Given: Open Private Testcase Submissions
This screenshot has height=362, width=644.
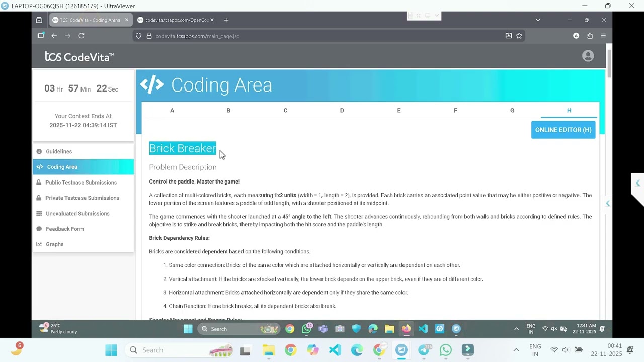Looking at the screenshot, I should 82,198.
